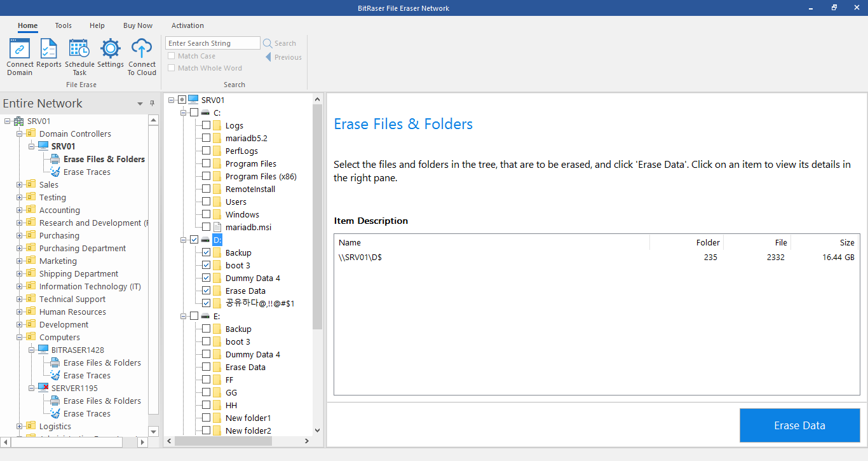Screen dimensions: 868x461
Task: Click the Erase Traces icon under SERVER1195
Action: click(x=55, y=413)
